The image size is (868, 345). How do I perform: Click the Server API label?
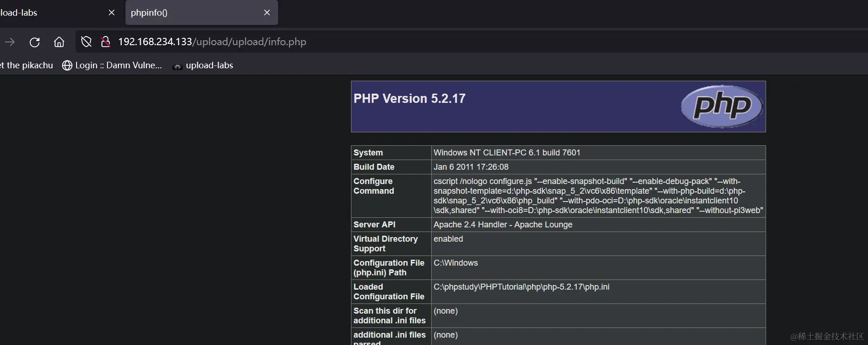375,225
